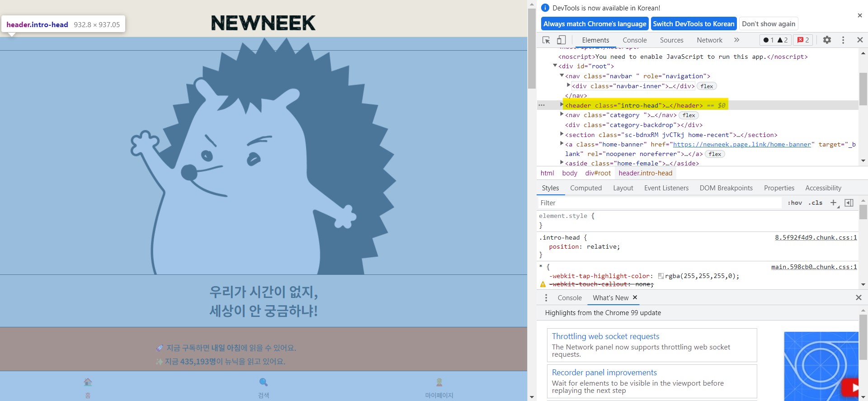This screenshot has height=401, width=868.
Task: Collapse the nav navbar node
Action: (x=562, y=75)
